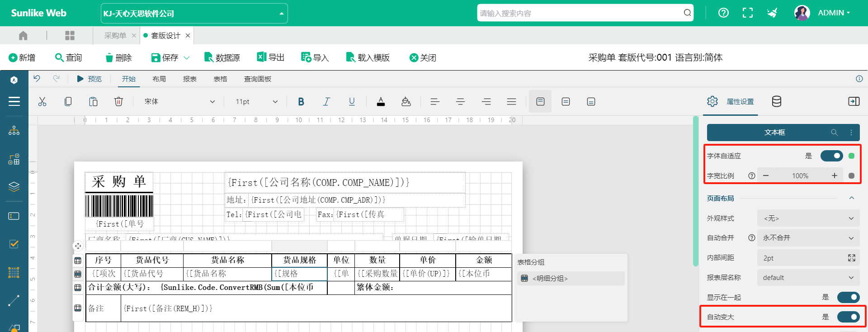The width and height of the screenshot is (868, 332).
Task: Toggle underline formatting
Action: tap(352, 102)
